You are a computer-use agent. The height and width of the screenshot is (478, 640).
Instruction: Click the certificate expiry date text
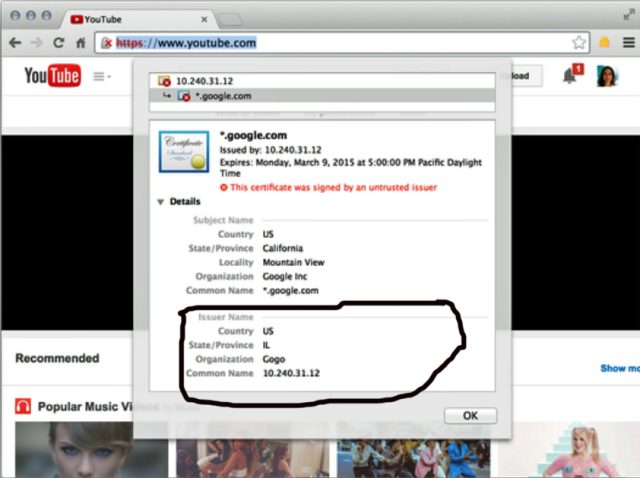pos(351,167)
